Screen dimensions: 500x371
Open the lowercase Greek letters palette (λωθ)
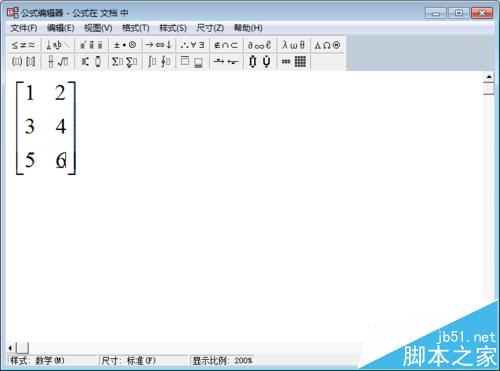pyautogui.click(x=294, y=45)
